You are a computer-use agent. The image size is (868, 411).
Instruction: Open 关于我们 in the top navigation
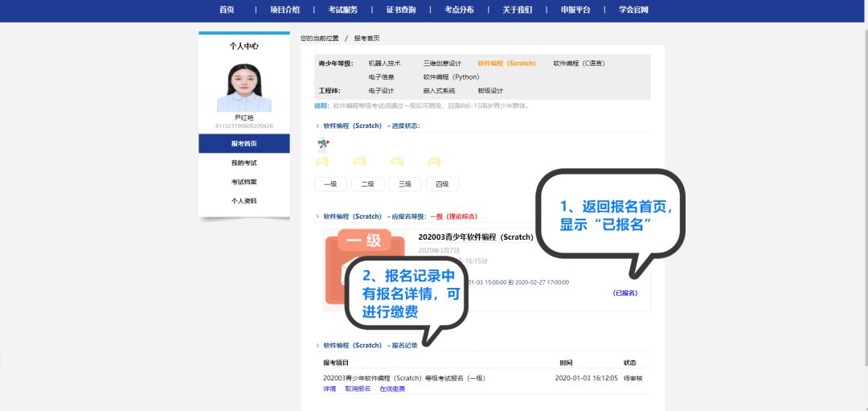pyautogui.click(x=517, y=10)
